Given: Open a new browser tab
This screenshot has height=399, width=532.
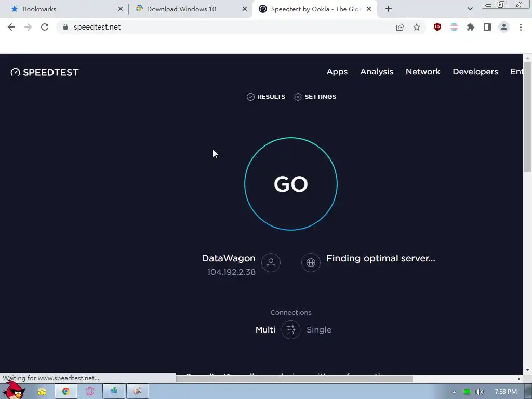Looking at the screenshot, I should [x=389, y=9].
